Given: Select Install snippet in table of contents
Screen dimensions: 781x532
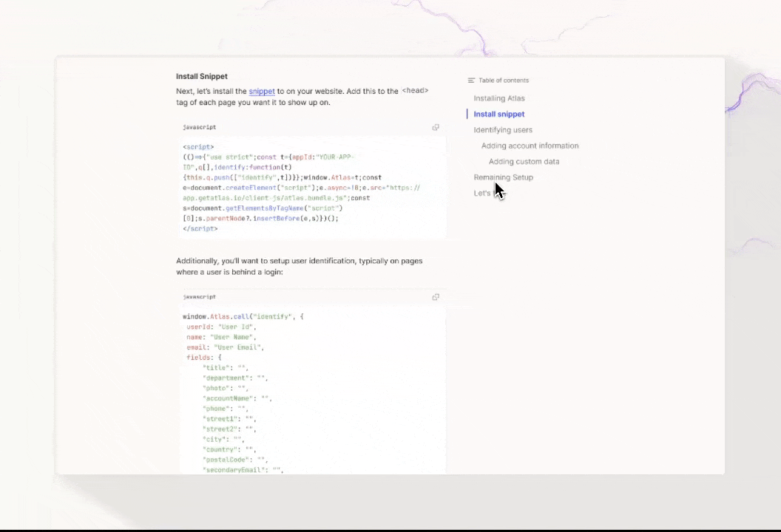Looking at the screenshot, I should pos(499,115).
